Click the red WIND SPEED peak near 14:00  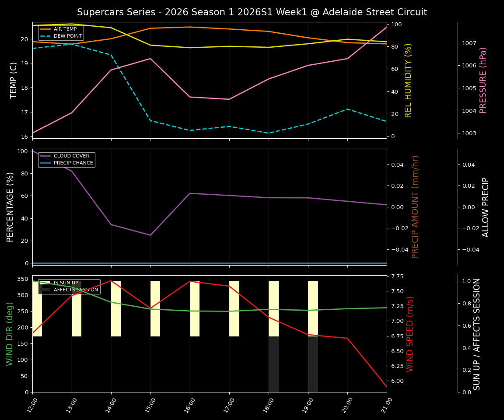111,281
